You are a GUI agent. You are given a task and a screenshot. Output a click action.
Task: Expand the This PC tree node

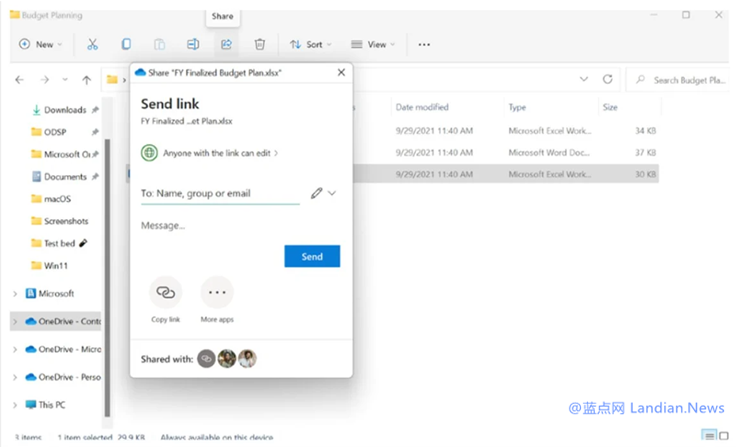click(14, 405)
